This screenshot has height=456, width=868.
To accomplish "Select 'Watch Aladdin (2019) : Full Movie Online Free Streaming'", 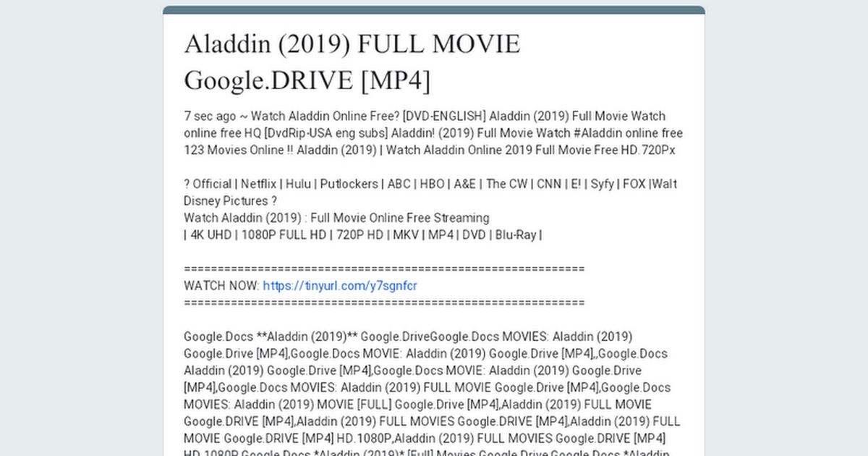I will (337, 218).
